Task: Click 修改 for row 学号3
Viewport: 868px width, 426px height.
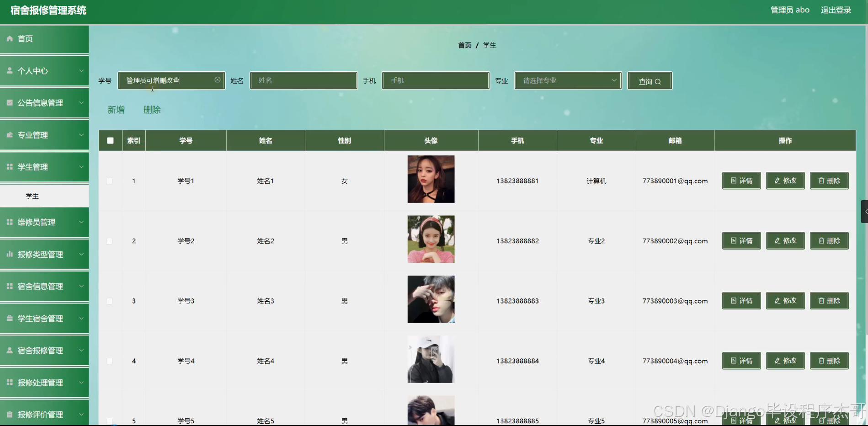Action: pyautogui.click(x=785, y=301)
